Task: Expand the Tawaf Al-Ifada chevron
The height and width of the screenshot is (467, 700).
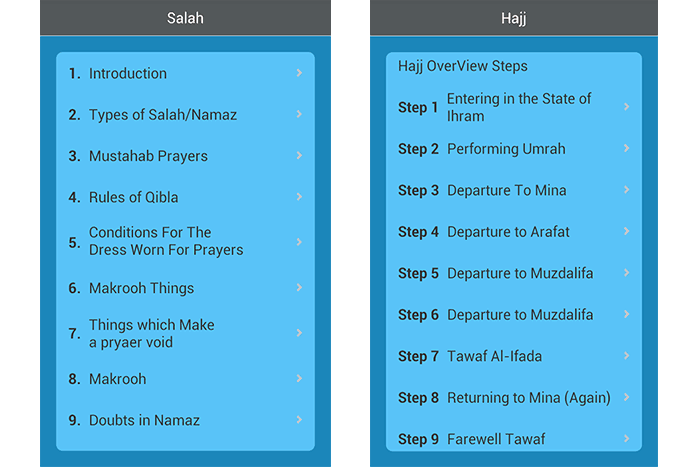Action: click(x=627, y=356)
